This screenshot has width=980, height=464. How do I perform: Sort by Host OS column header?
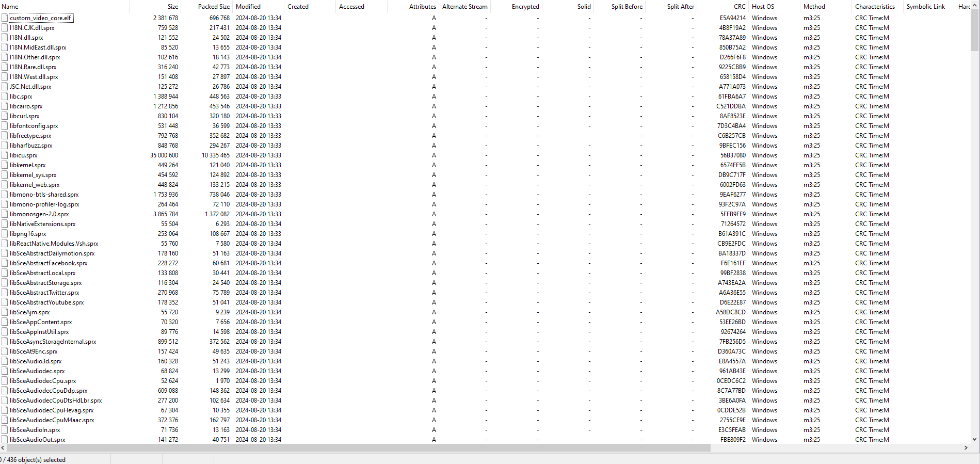[x=774, y=7]
